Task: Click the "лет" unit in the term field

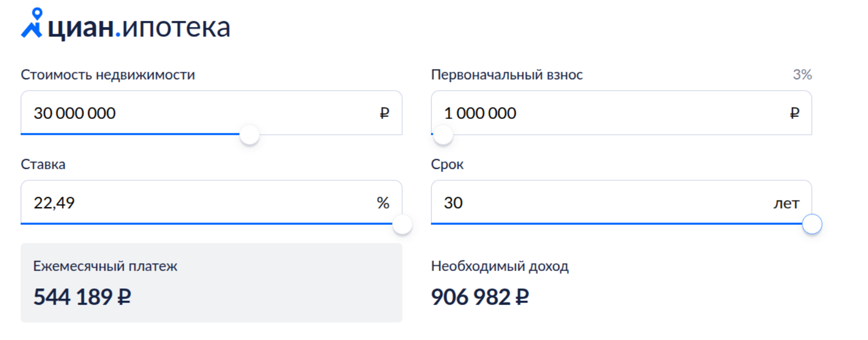Action: 786,203
